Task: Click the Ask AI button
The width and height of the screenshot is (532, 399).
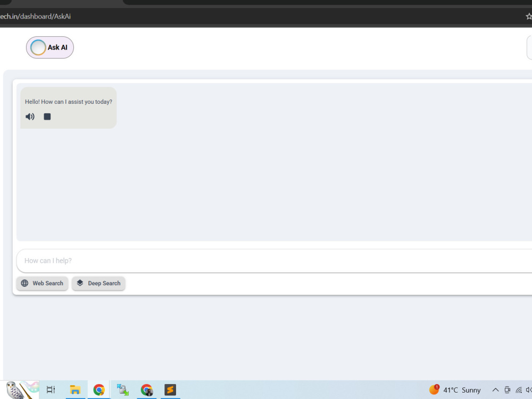Action: point(50,47)
